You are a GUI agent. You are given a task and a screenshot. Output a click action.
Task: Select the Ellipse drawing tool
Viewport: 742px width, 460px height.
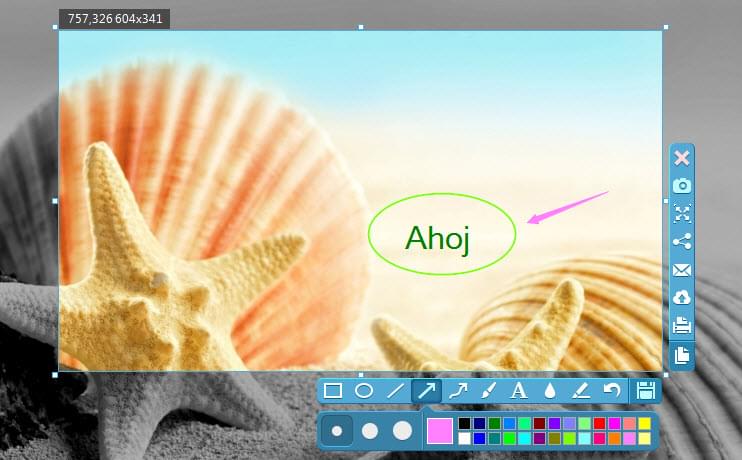click(x=364, y=391)
